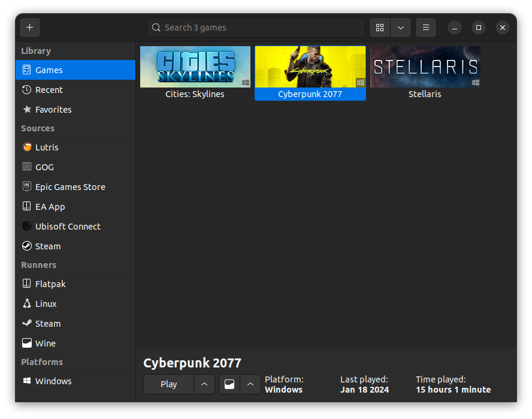Viewport: 532px width, 419px height.
Task: Click the Flatpak runner icon
Action: [x=27, y=284]
